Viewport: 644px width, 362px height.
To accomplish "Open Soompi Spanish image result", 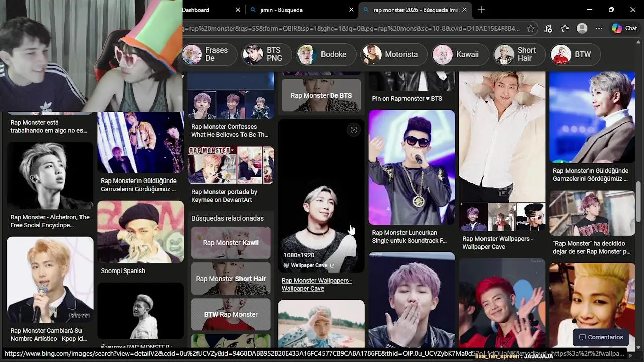I will coord(140,232).
